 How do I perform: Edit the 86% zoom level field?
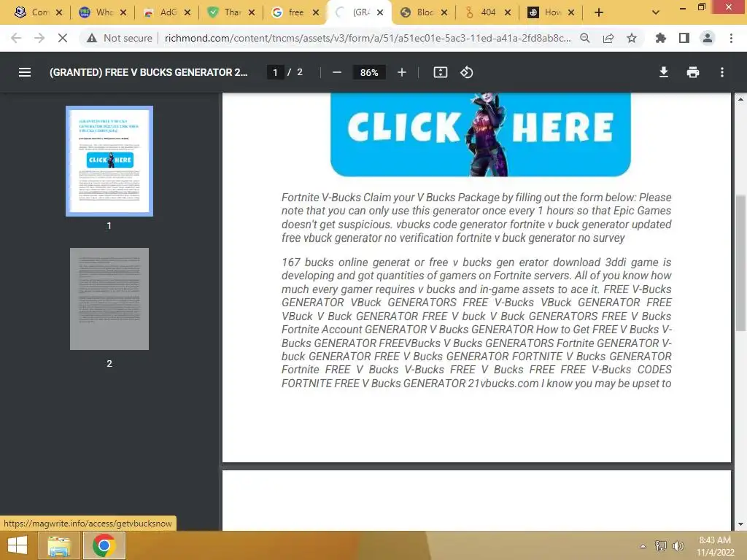coord(368,72)
